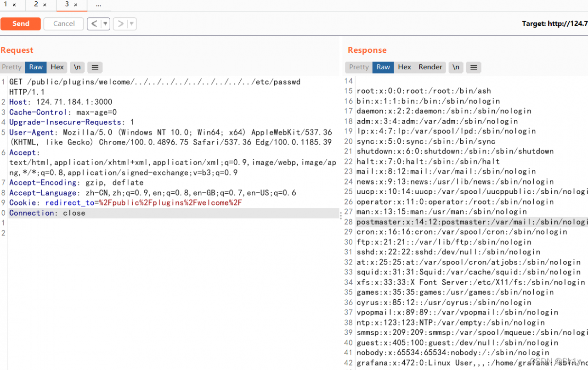Select Repeater tab 3
588x370 pixels.
point(67,5)
